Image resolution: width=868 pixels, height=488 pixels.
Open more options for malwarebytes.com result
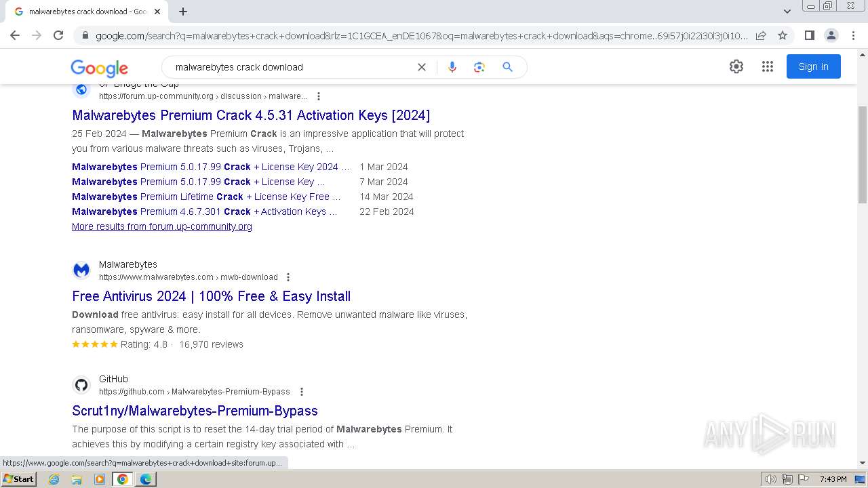[288, 277]
